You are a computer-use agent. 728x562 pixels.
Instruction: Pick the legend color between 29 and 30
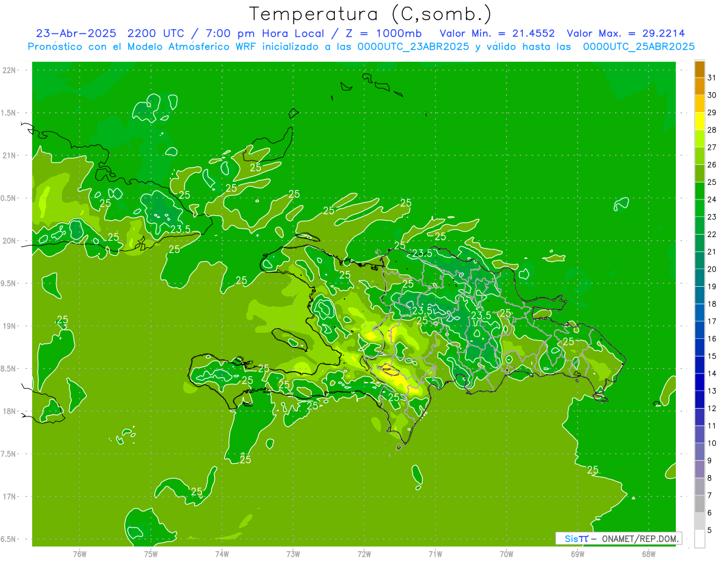pos(699,104)
